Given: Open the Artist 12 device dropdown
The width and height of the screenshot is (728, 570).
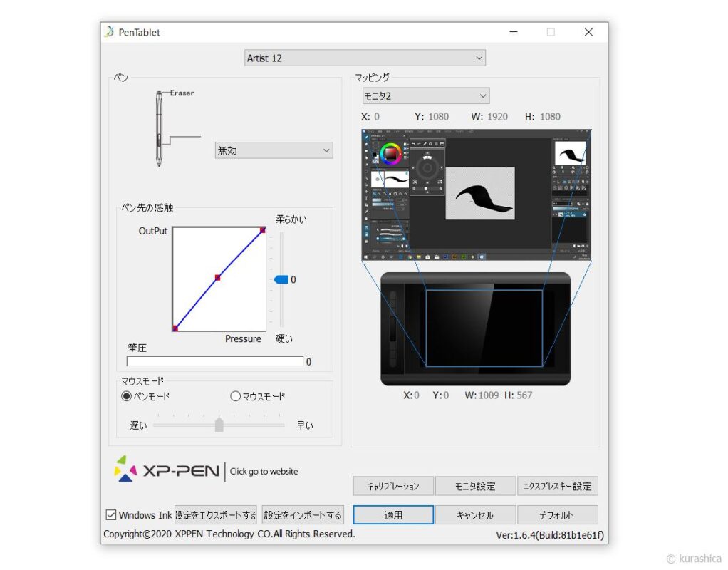Looking at the screenshot, I should 365,58.
